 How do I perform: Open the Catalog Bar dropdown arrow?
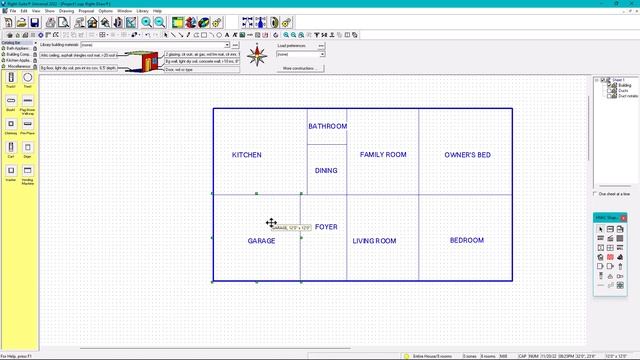pyautogui.click(x=35, y=42)
